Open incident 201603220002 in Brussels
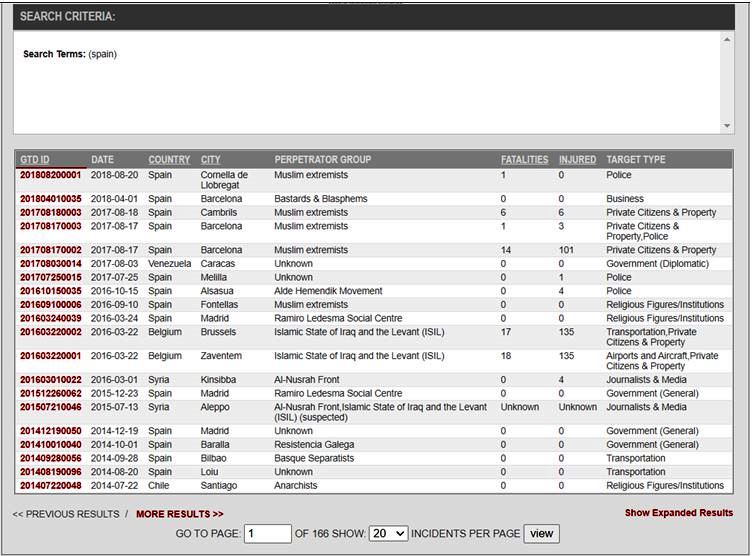 click(x=50, y=332)
